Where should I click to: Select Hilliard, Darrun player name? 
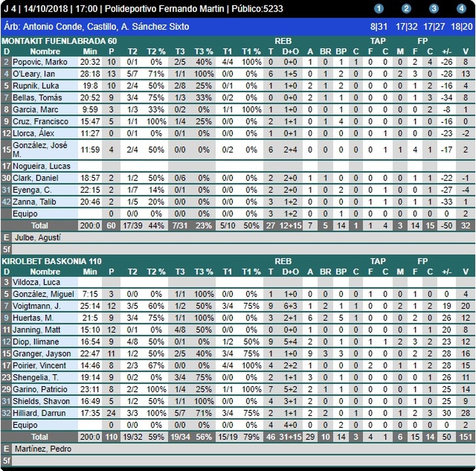click(x=39, y=413)
